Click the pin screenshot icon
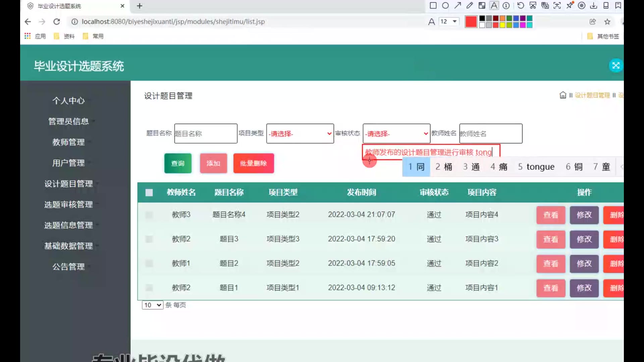 [570, 5]
